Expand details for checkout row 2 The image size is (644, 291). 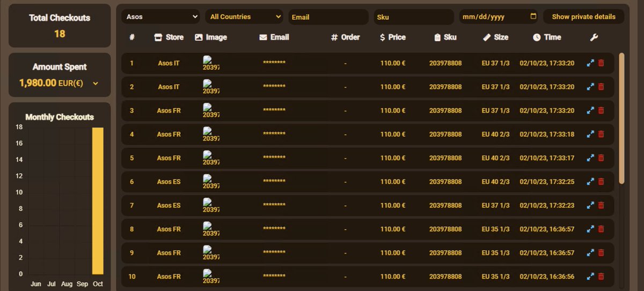[x=590, y=87]
